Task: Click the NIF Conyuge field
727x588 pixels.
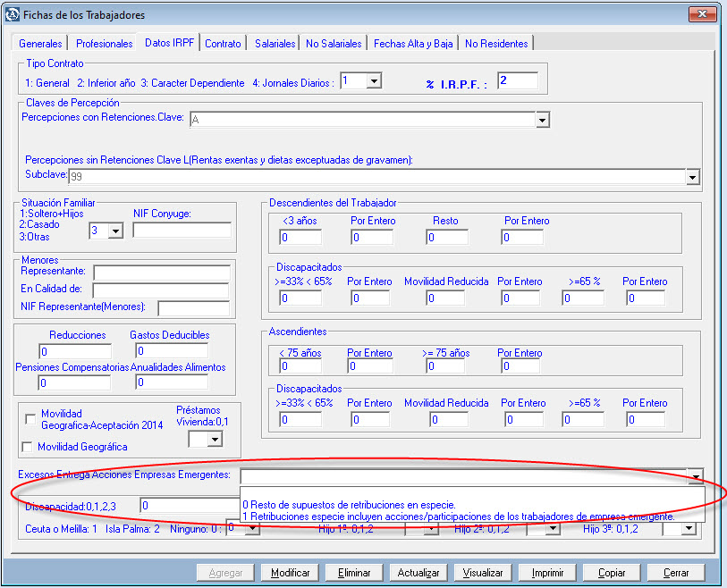Action: point(182,230)
